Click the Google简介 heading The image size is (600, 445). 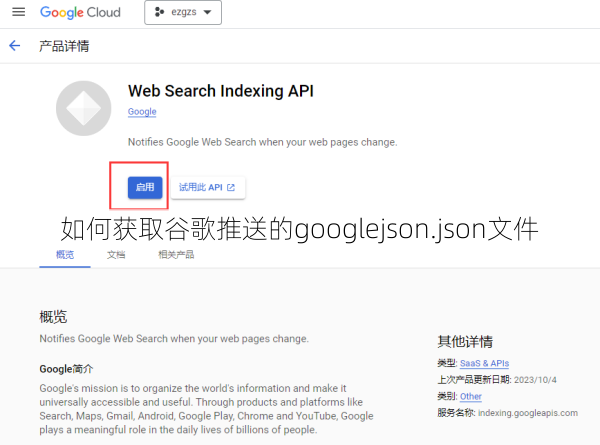tap(66, 369)
